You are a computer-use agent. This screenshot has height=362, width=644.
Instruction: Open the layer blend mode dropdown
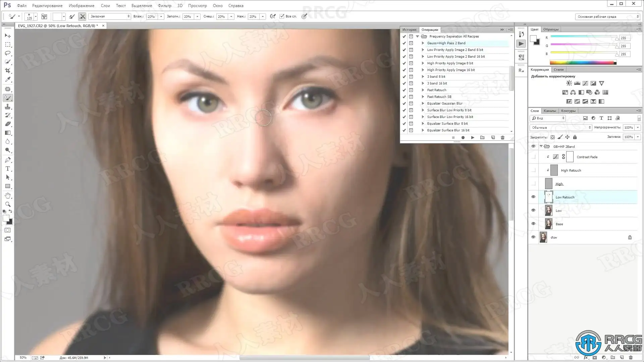point(561,127)
